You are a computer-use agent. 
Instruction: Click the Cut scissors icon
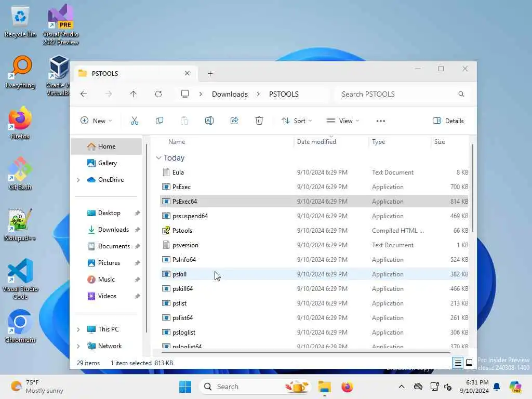(x=135, y=121)
